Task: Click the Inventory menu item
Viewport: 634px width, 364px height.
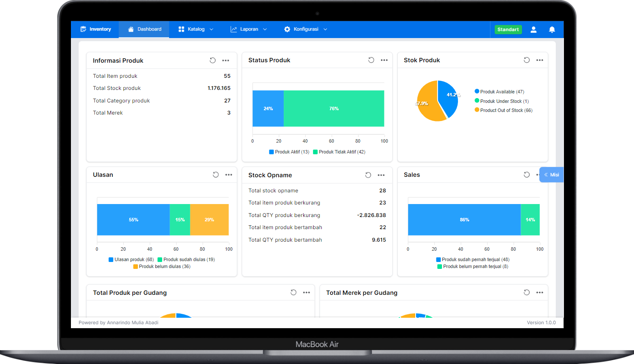Action: 96,29
